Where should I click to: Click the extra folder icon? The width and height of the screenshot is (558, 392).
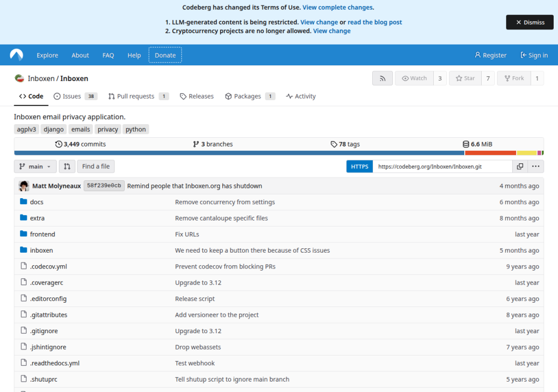tap(23, 218)
